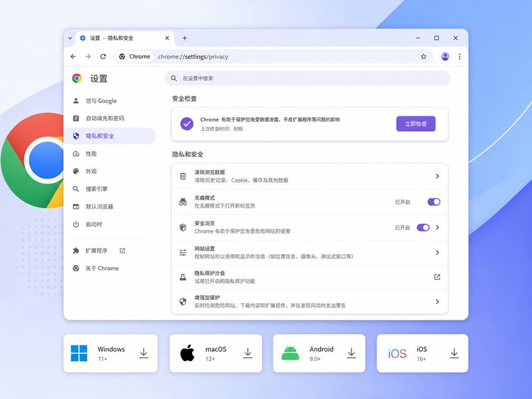Image resolution: width=532 pixels, height=399 pixels.
Task: Open the three-dot Chrome menu
Action: (x=460, y=57)
